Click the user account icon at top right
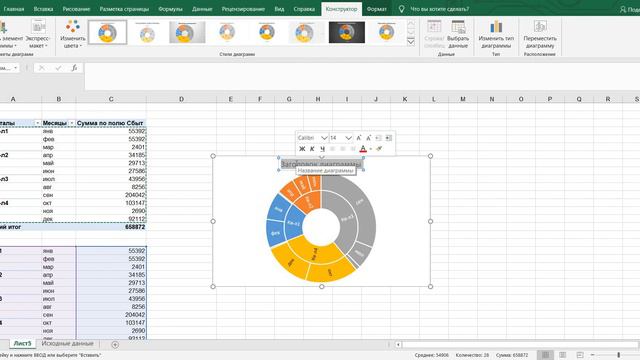This screenshot has width=640, height=360. point(623,9)
